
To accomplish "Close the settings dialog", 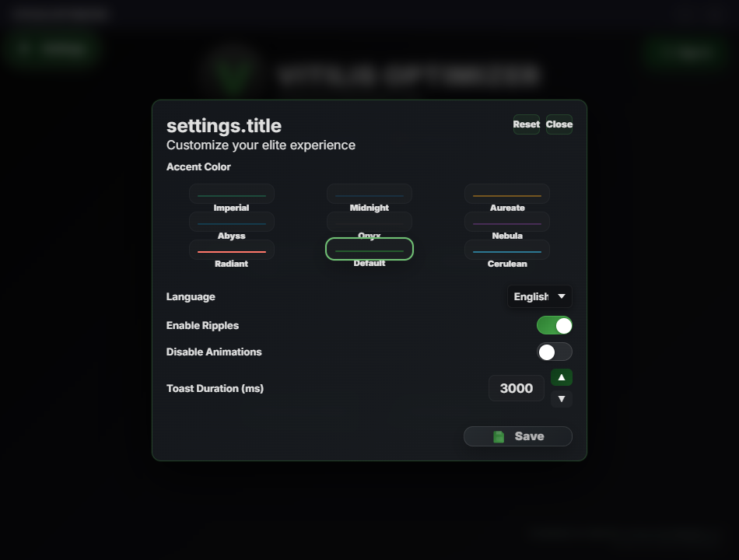I will (559, 124).
